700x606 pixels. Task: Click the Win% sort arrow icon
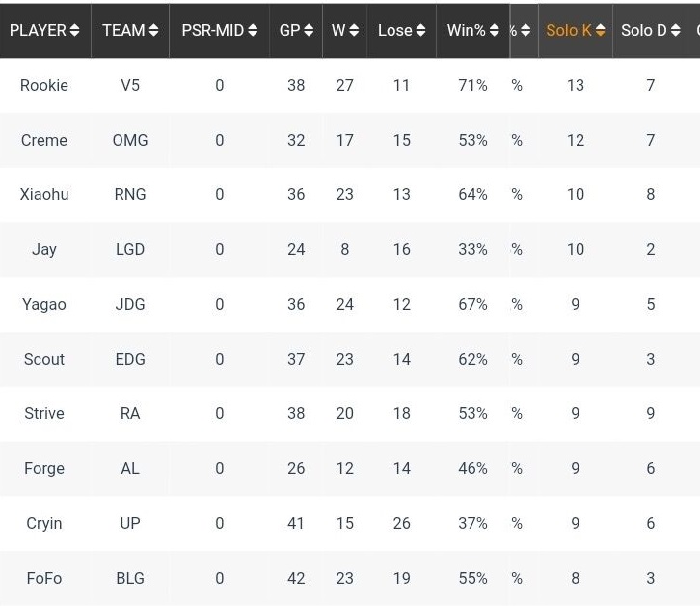[x=494, y=31]
